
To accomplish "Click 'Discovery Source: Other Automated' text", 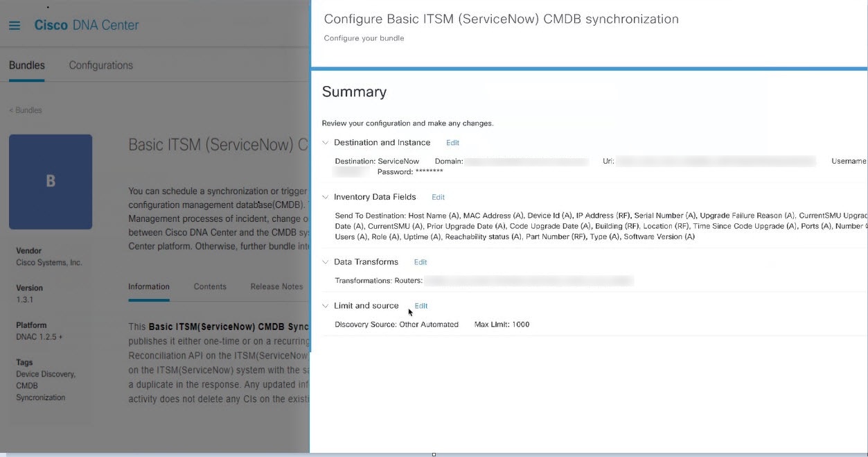I will pos(396,325).
